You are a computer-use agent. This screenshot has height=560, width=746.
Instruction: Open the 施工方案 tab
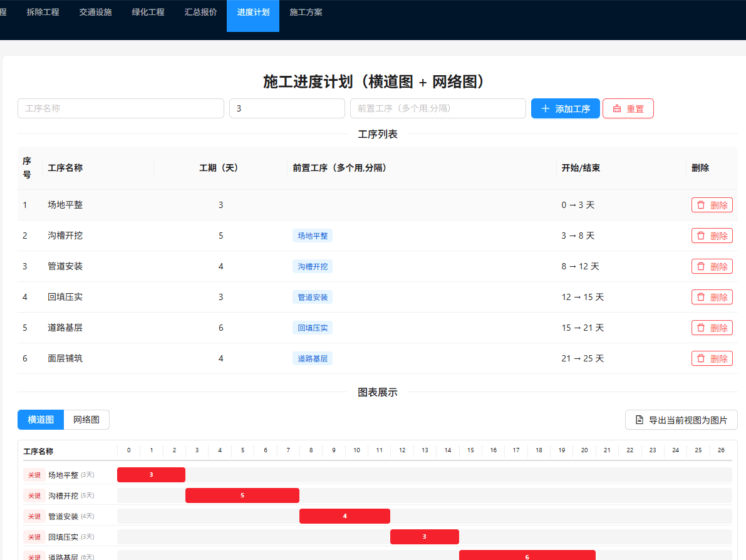click(306, 13)
